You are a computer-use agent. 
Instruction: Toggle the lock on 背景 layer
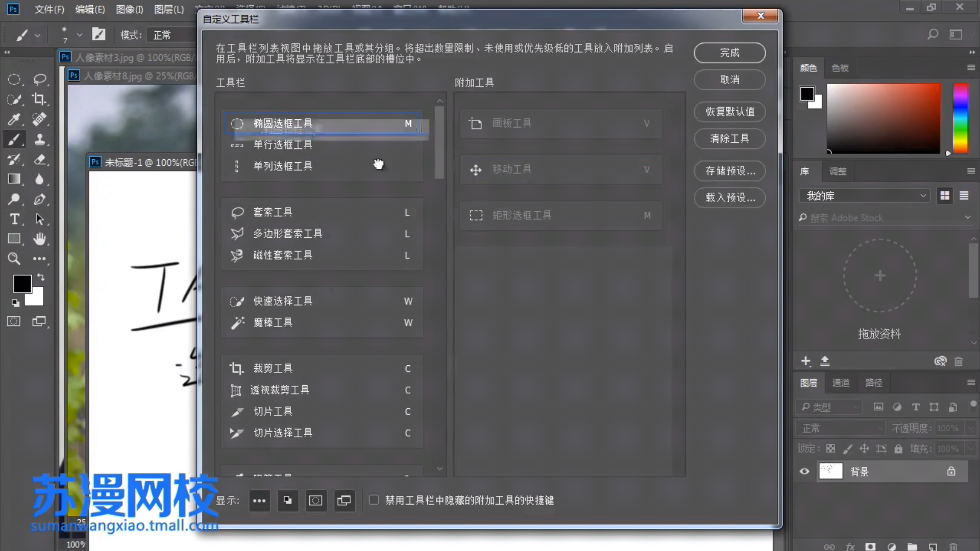tap(951, 471)
